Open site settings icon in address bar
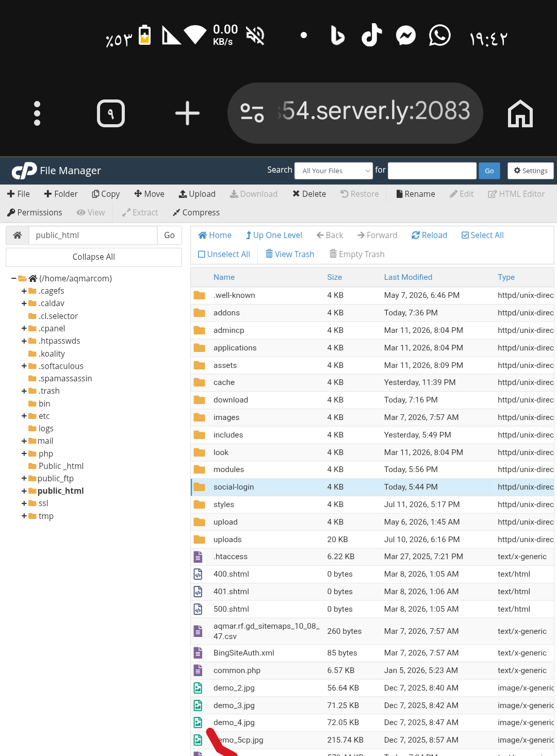 point(252,113)
